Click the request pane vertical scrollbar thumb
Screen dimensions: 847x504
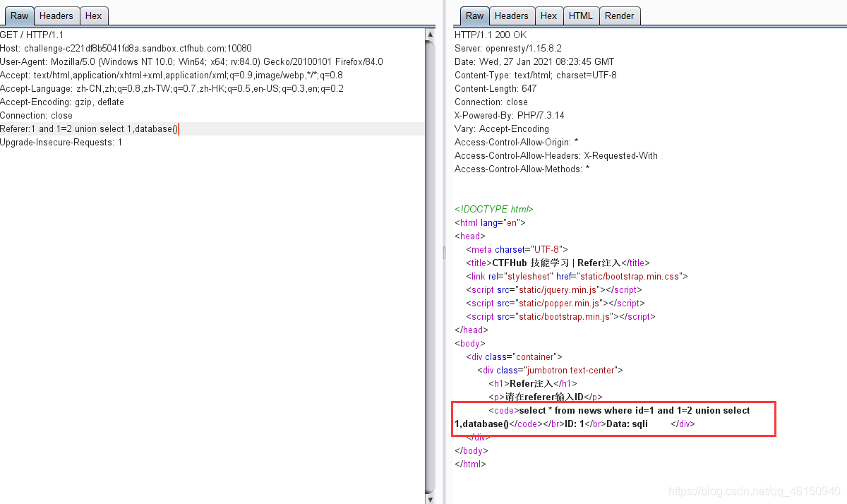pos(431,266)
